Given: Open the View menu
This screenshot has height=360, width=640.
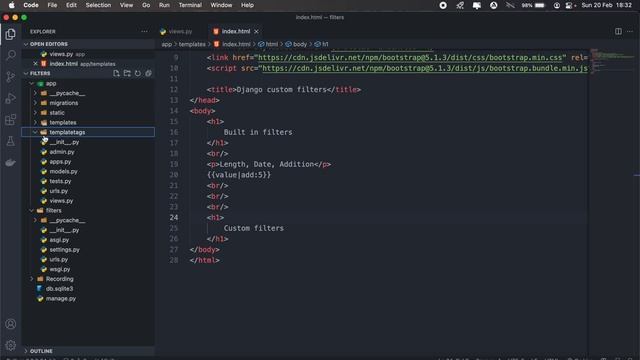Looking at the screenshot, I should tap(126, 5).
